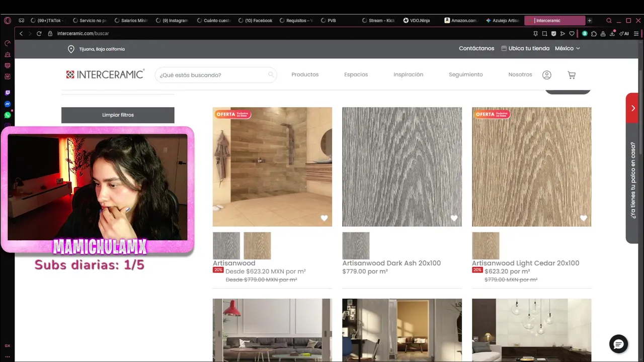
Task: Click the Tijuana location pin icon
Action: pyautogui.click(x=71, y=49)
